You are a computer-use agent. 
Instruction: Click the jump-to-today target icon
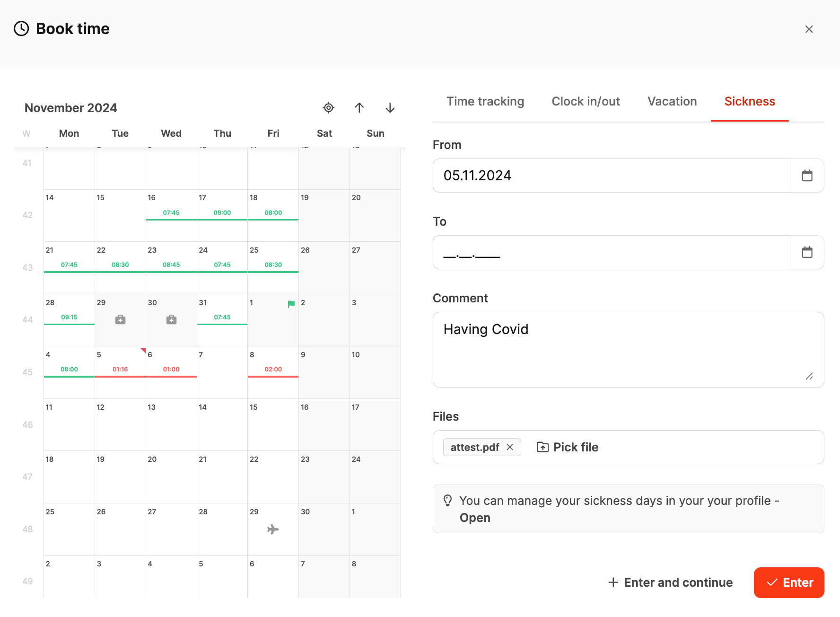[x=329, y=108]
